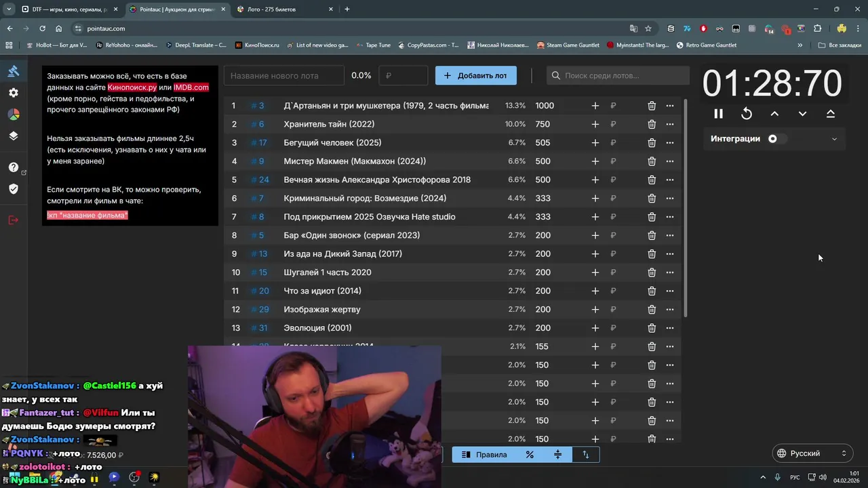This screenshot has height=488, width=868.
Task: Delete the Эволюция (2001) lot
Action: point(652,328)
